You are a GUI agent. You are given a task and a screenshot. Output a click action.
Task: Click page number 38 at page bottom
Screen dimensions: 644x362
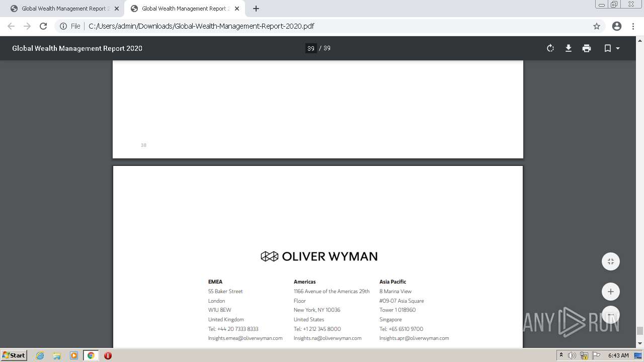(143, 145)
